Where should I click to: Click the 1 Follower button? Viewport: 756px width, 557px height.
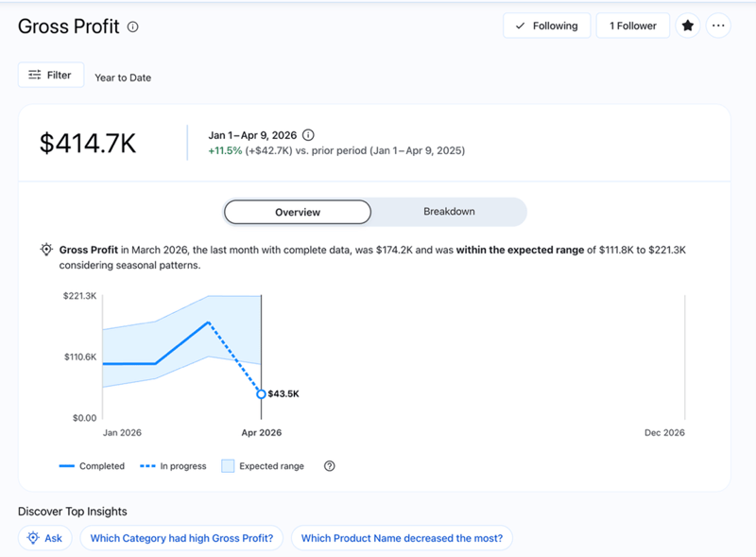[632, 26]
